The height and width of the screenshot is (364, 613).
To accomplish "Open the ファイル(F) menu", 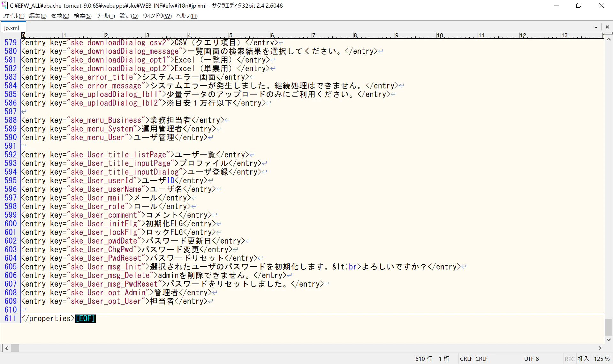I will tap(13, 16).
